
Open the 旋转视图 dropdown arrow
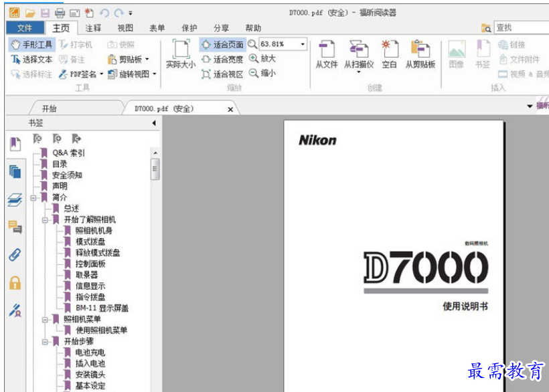tap(154, 74)
